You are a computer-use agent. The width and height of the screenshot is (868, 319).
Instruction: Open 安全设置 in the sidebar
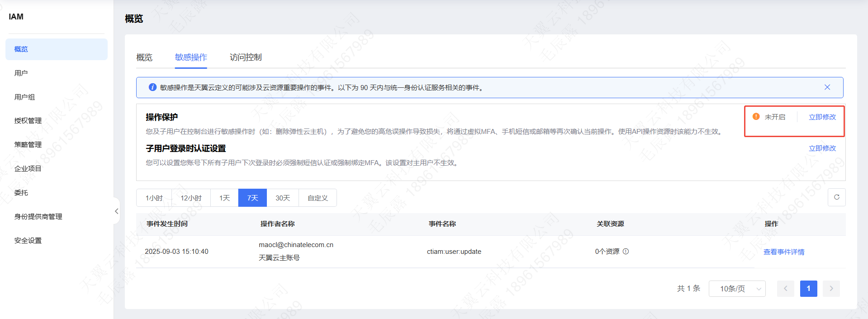[28, 241]
